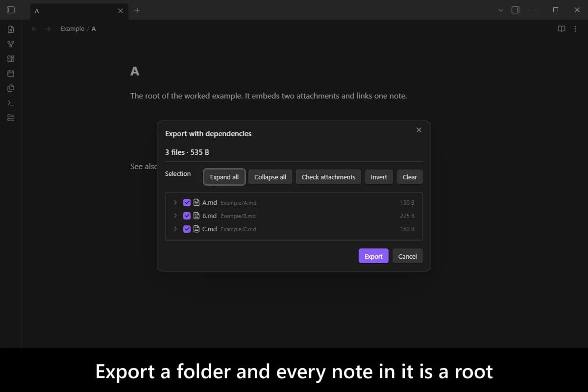588x392 pixels.
Task: Click the 160 B size value
Action: click(407, 229)
